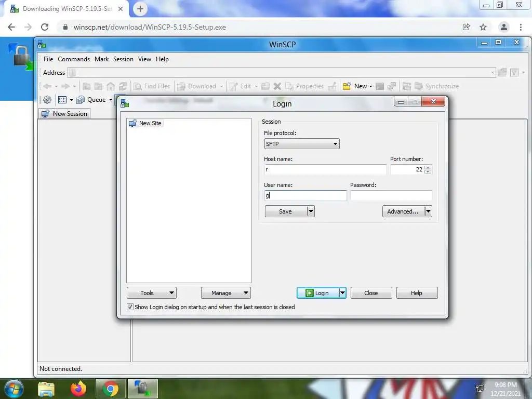532x399 pixels.
Task: Expand the Advanced button dropdown arrow
Action: pyautogui.click(x=428, y=211)
